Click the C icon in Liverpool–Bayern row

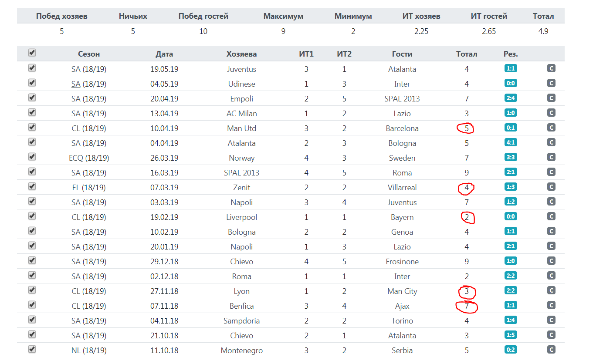(x=551, y=216)
